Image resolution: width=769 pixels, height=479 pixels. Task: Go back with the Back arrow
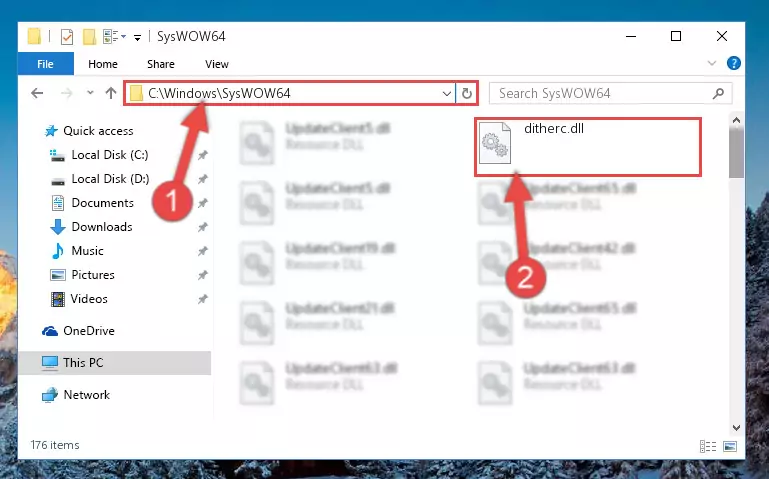[x=37, y=93]
